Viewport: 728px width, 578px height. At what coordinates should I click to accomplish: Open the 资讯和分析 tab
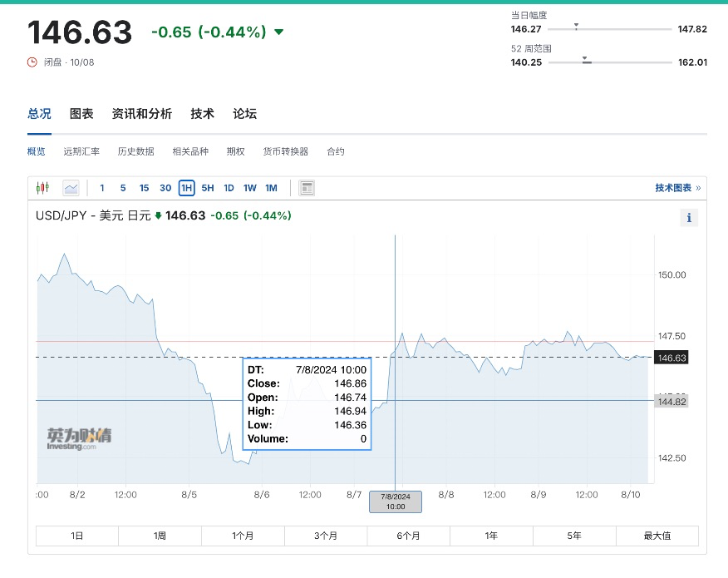tap(141, 114)
